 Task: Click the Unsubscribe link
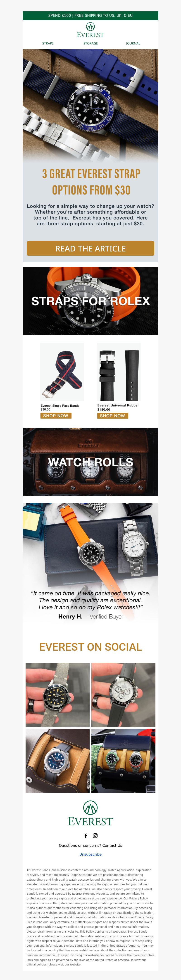pyautogui.click(x=90, y=854)
